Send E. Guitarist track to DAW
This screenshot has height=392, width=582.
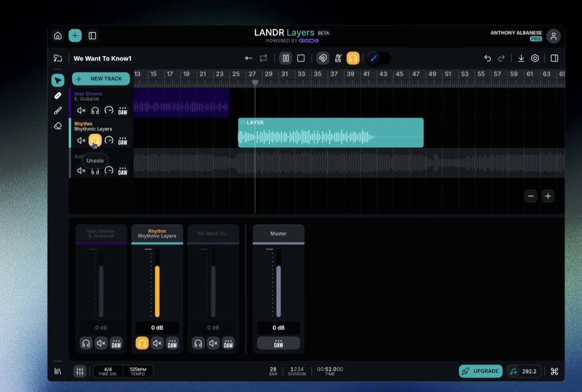coord(123,110)
